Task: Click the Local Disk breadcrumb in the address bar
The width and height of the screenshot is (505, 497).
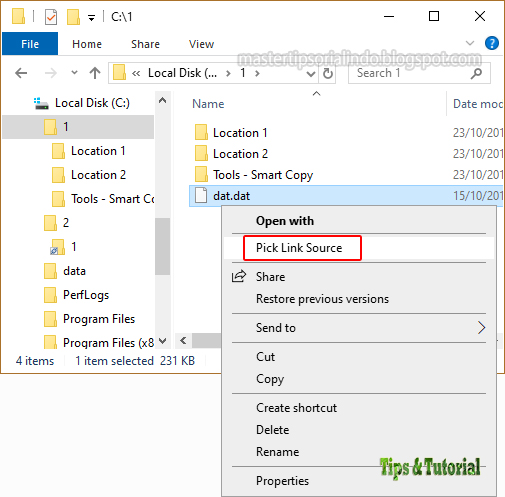Action: 182,73
